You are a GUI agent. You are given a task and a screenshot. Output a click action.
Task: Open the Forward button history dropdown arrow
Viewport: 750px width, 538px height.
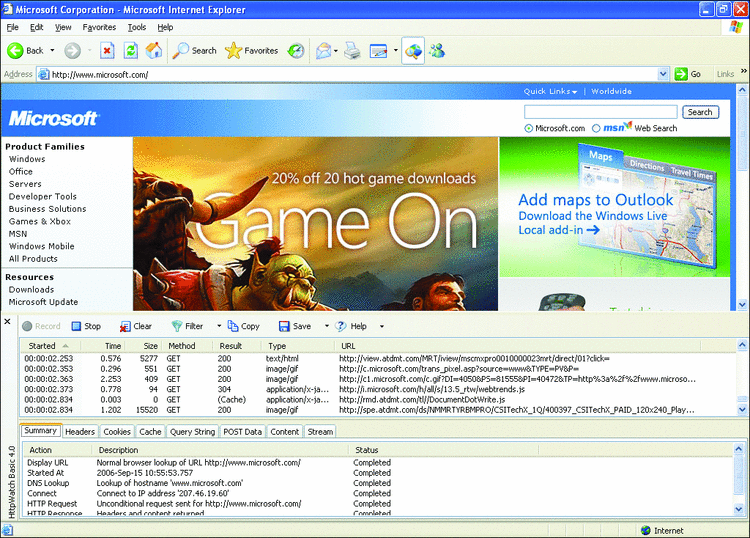pos(89,51)
